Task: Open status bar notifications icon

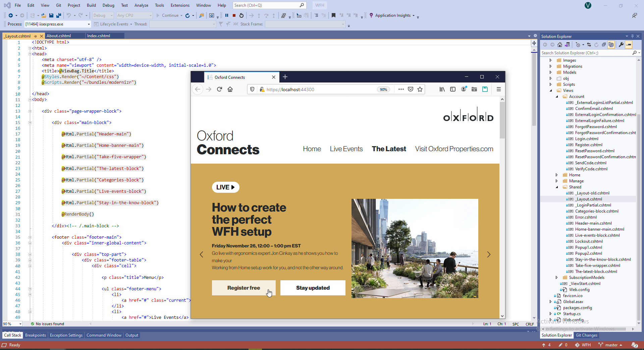Action: pyautogui.click(x=634, y=345)
